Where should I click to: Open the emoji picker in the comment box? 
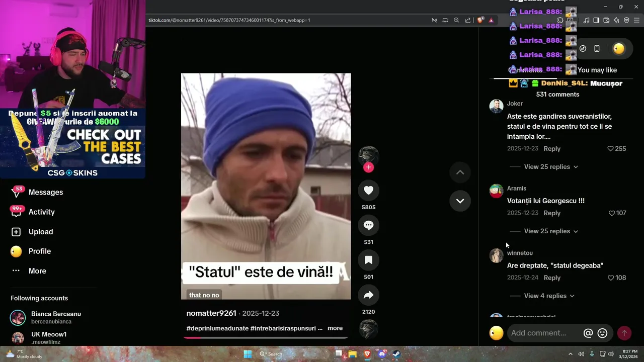tap(602, 333)
